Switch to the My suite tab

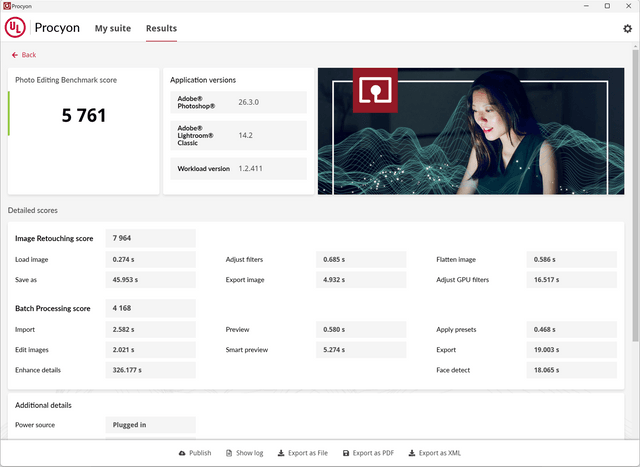113,28
